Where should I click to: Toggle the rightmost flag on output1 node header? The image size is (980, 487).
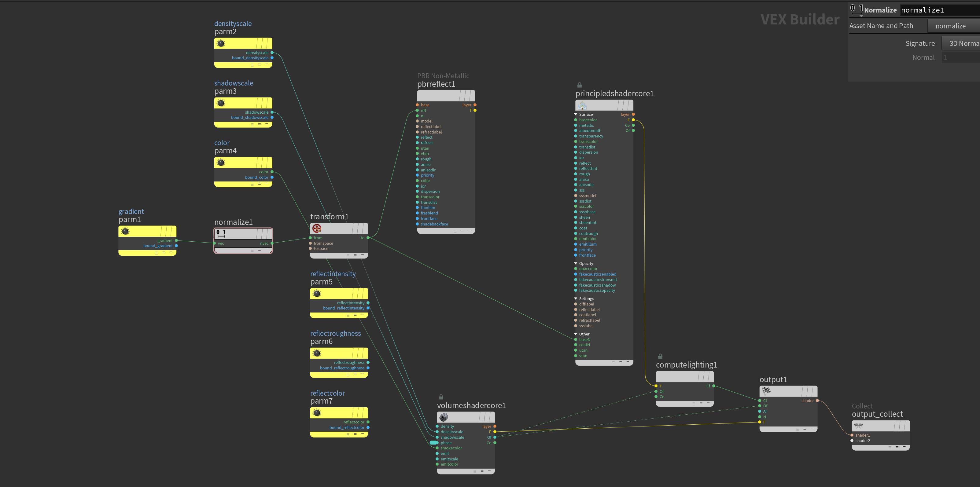pos(814,391)
